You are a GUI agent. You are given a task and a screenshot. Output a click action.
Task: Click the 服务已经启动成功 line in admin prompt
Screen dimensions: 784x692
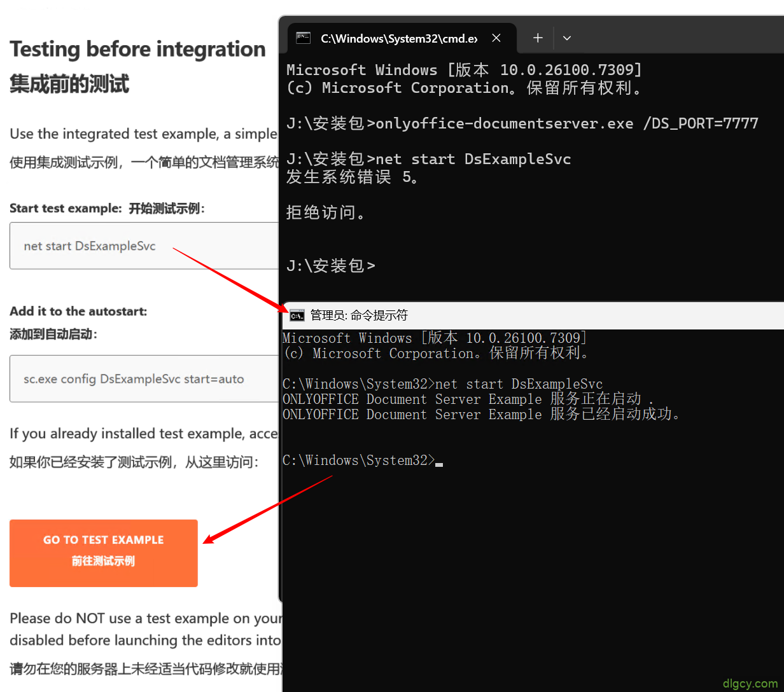[x=482, y=415]
